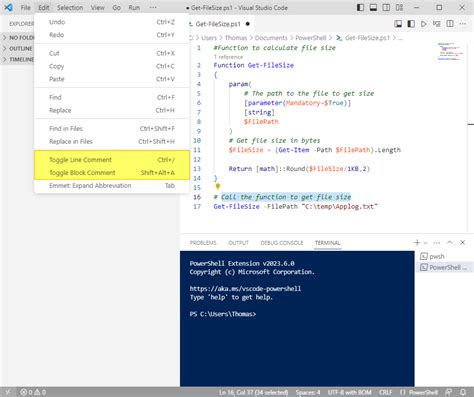This screenshot has width=474, height=397.
Task: Select the PowerShell Extension terminal instance
Action: click(x=445, y=267)
